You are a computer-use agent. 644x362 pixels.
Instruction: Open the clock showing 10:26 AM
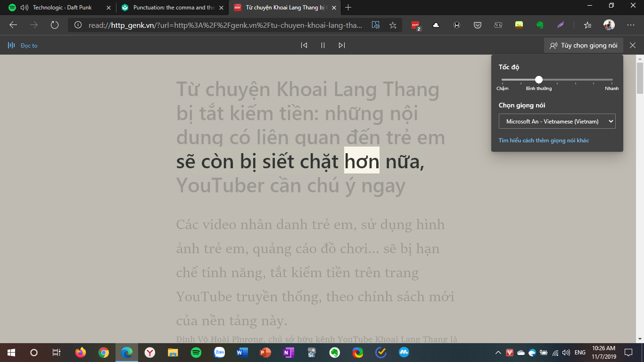tap(604, 353)
